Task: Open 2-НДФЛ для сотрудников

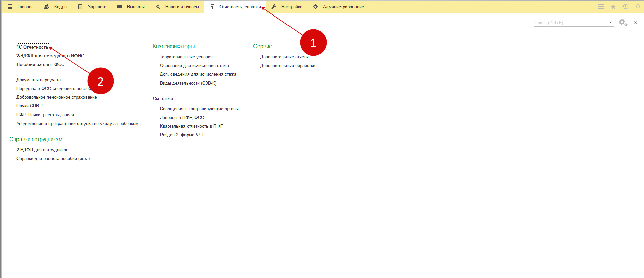Action: pyautogui.click(x=42, y=150)
